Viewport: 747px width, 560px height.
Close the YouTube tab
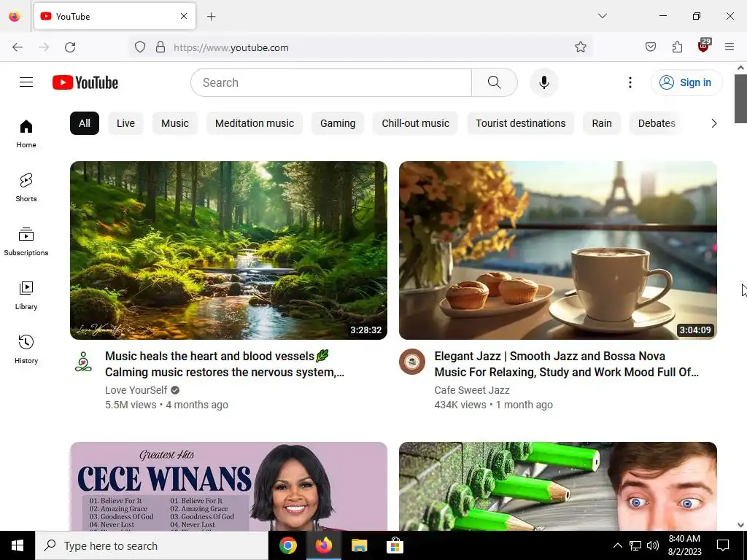(x=184, y=16)
